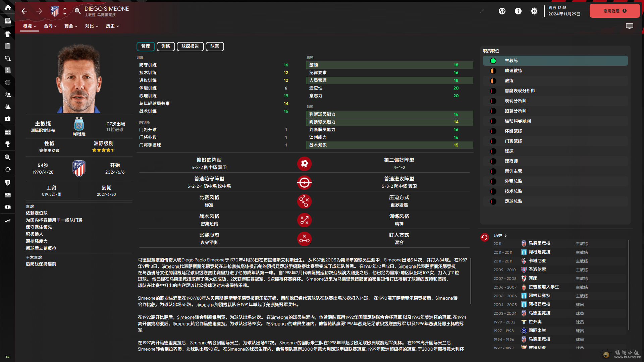Click the monitor display icon below date

630,26
